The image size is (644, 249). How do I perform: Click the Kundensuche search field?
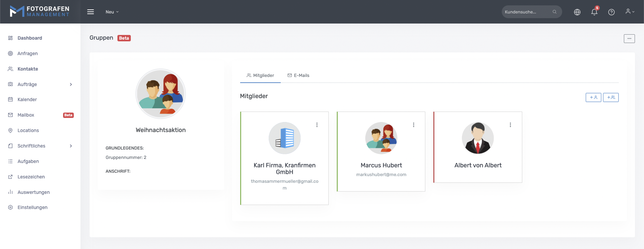pos(527,12)
